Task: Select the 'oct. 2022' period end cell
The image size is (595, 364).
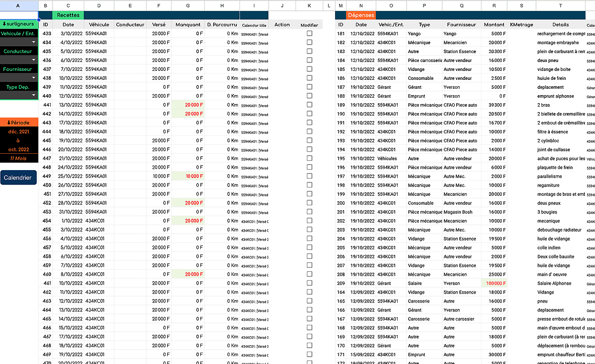Action: (x=19, y=150)
